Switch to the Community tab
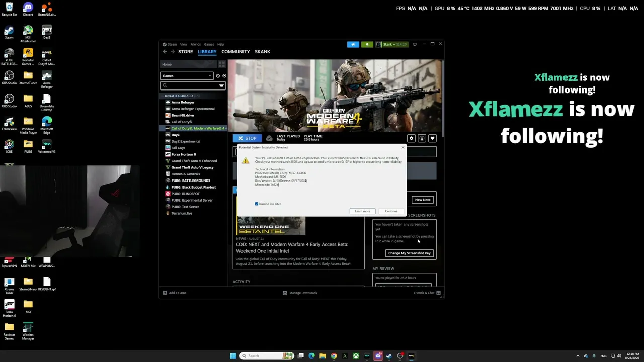This screenshot has width=644, height=362. click(235, 52)
